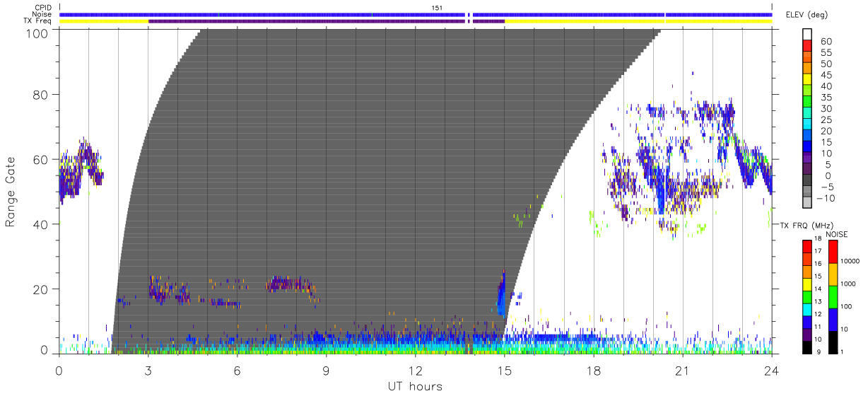Image resolution: width=868 pixels, height=401 pixels.
Task: Click Range Gate axis tick label 60
Action: tap(40, 159)
